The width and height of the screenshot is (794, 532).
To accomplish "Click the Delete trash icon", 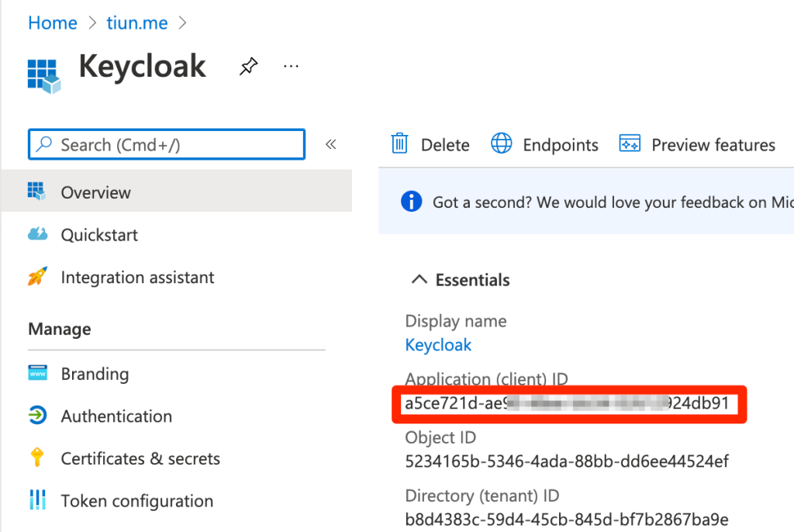I will point(399,143).
